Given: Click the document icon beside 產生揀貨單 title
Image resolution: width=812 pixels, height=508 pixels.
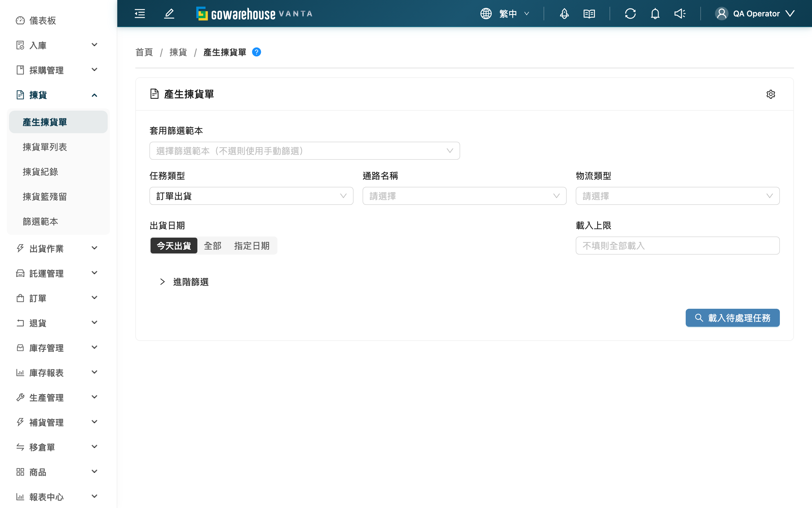Looking at the screenshot, I should [x=154, y=94].
